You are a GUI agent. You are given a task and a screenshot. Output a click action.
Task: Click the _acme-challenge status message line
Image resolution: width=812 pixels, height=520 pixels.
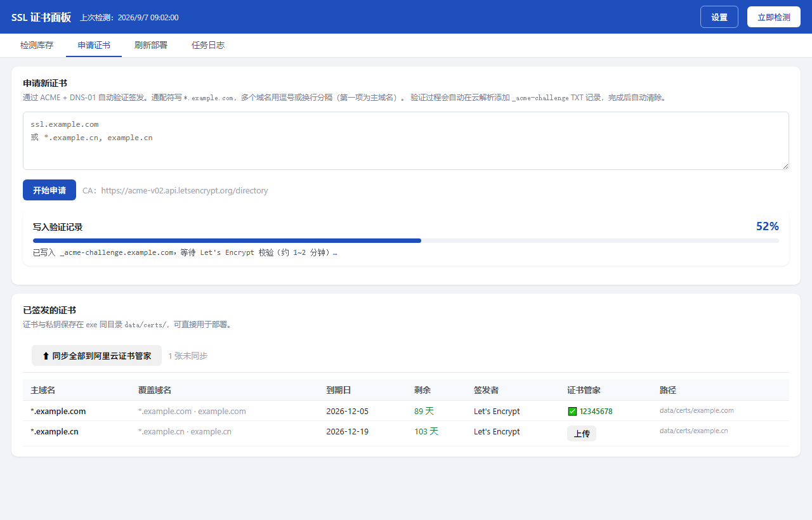click(185, 252)
